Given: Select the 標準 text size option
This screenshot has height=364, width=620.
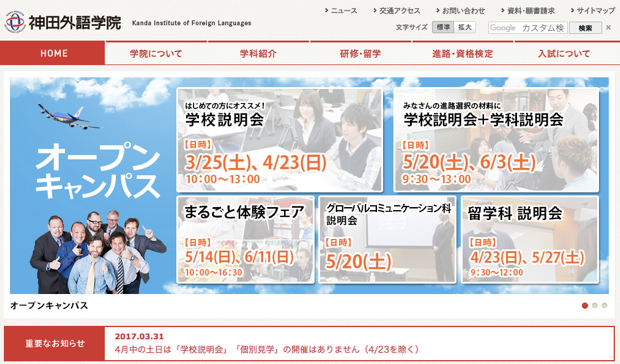Looking at the screenshot, I should [x=442, y=27].
